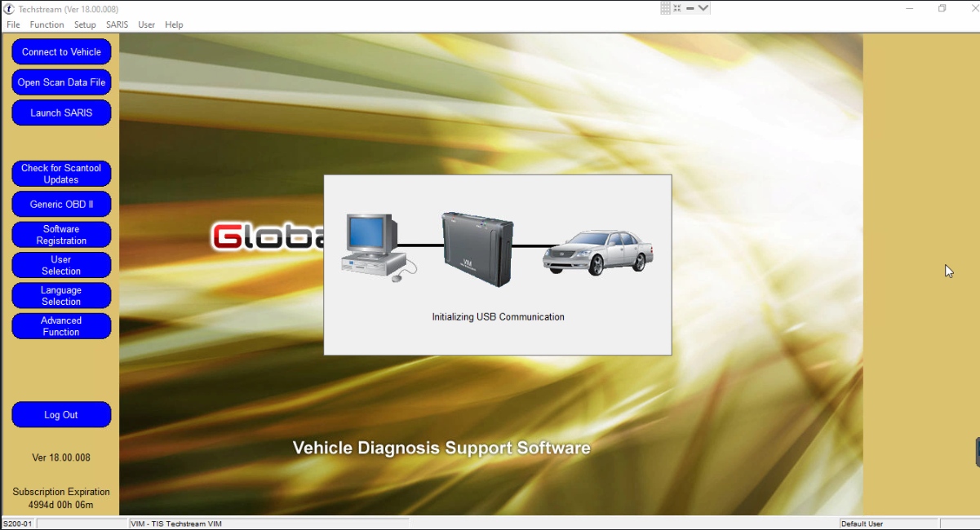Click Open Scan Data File
Viewport: 980px width, 530px height.
coord(61,82)
